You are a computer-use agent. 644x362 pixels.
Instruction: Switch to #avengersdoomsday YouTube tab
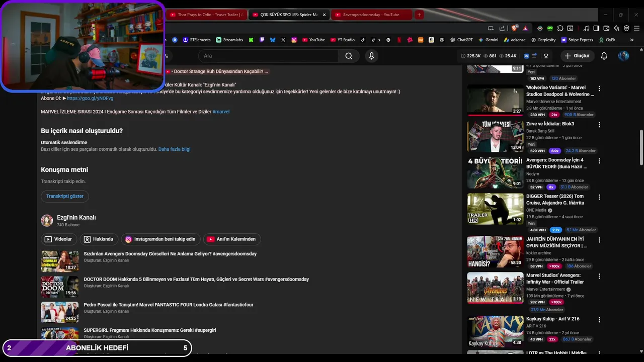click(x=371, y=15)
